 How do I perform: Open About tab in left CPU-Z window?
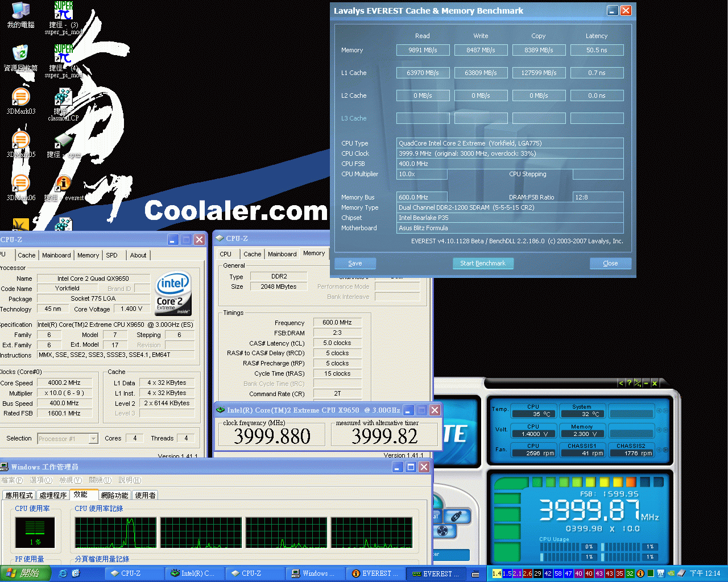pyautogui.click(x=138, y=255)
